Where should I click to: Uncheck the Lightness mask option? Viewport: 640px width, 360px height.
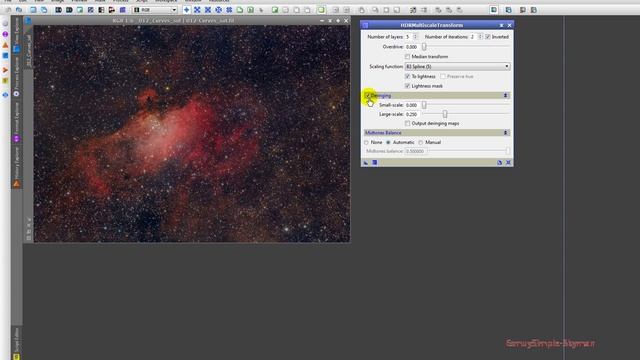pos(407,86)
